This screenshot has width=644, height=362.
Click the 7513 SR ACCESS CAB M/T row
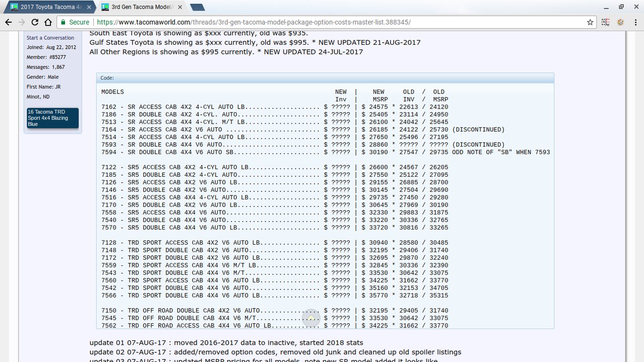(x=275, y=122)
